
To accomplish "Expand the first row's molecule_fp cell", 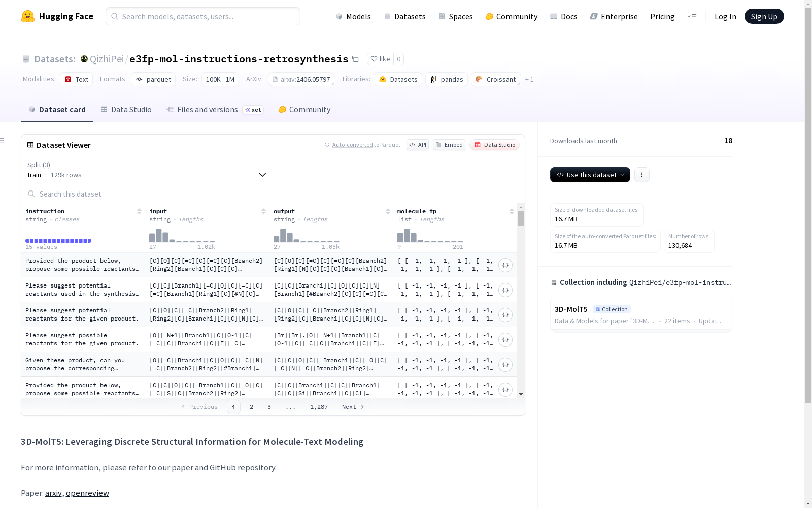I will click(505, 265).
